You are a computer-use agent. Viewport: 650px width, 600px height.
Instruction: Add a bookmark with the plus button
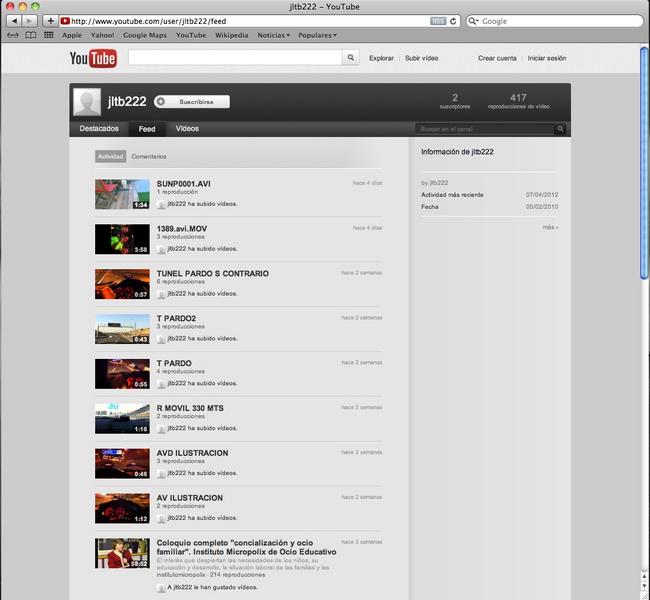pos(50,21)
